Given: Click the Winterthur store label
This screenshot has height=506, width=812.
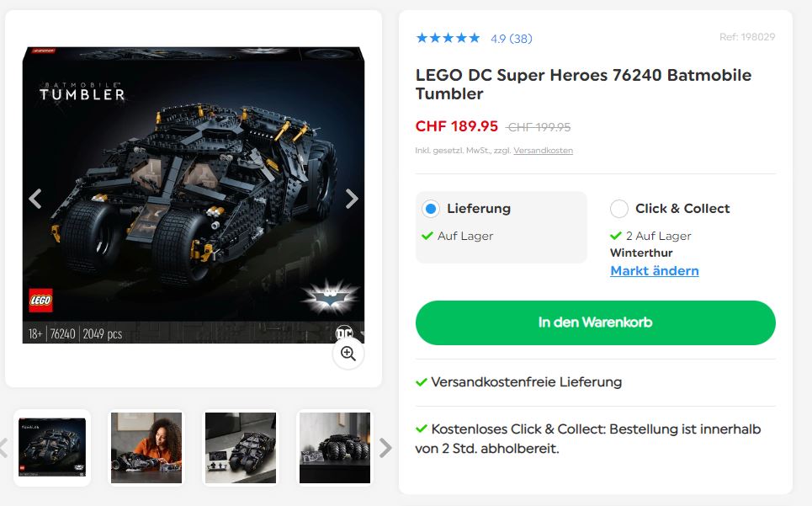Looking at the screenshot, I should [x=641, y=253].
